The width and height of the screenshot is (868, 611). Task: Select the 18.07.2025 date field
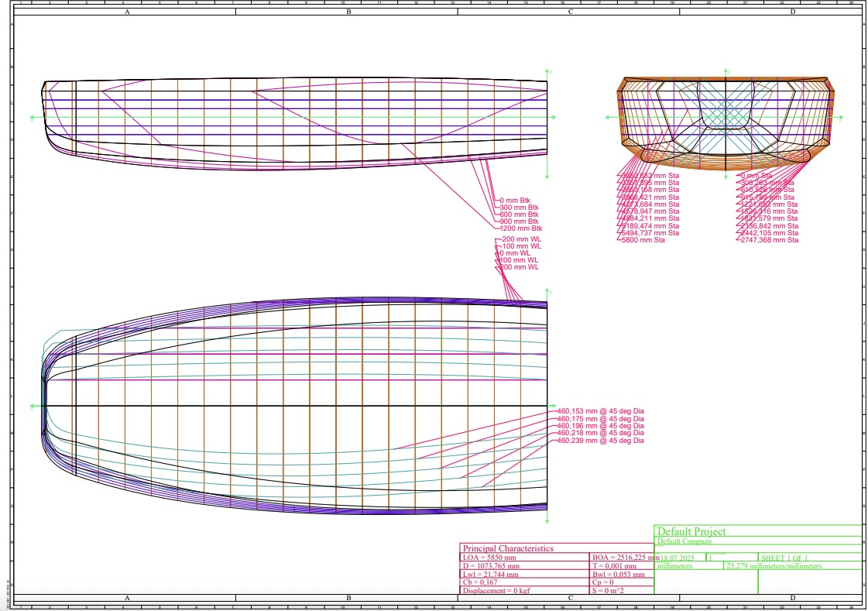click(677, 558)
